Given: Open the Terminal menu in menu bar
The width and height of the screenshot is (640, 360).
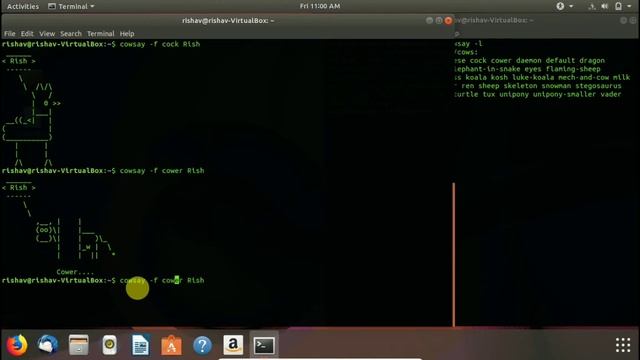Looking at the screenshot, I should coord(100,34).
